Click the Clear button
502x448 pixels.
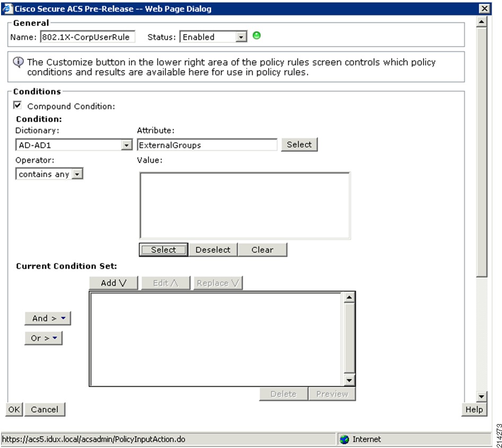(x=262, y=250)
